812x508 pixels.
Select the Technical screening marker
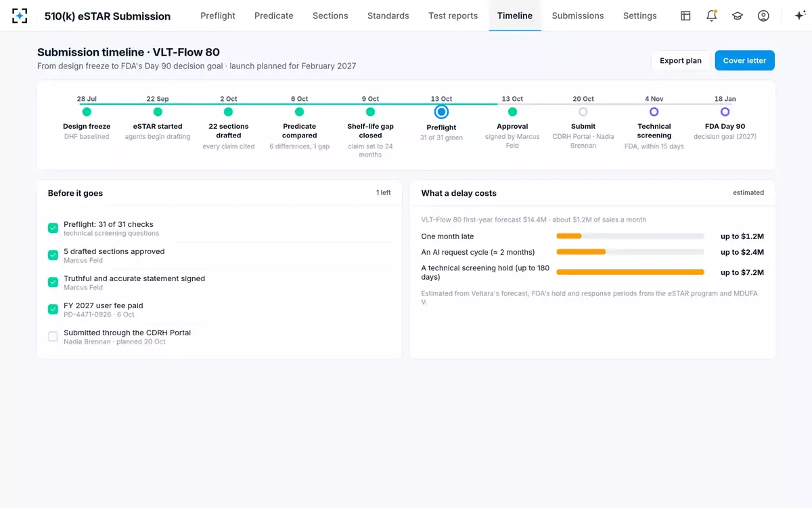[x=654, y=112]
